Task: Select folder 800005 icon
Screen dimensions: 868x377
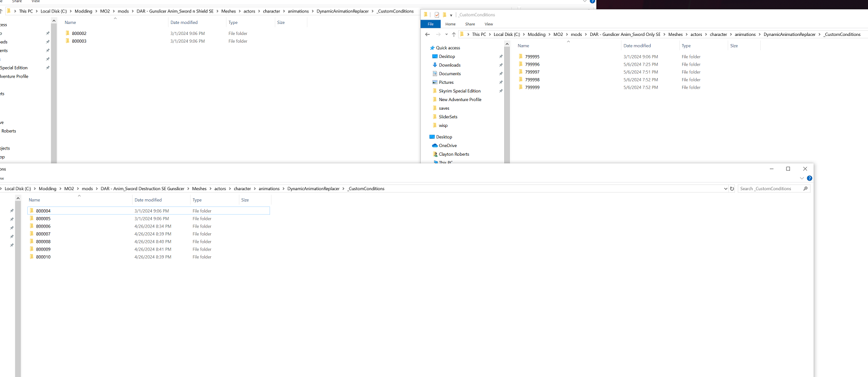Action: [x=32, y=218]
